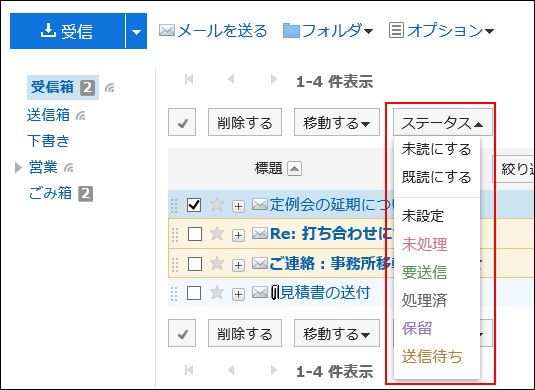This screenshot has height=390, width=535.
Task: Go to next page in top pager
Action: click(x=273, y=79)
